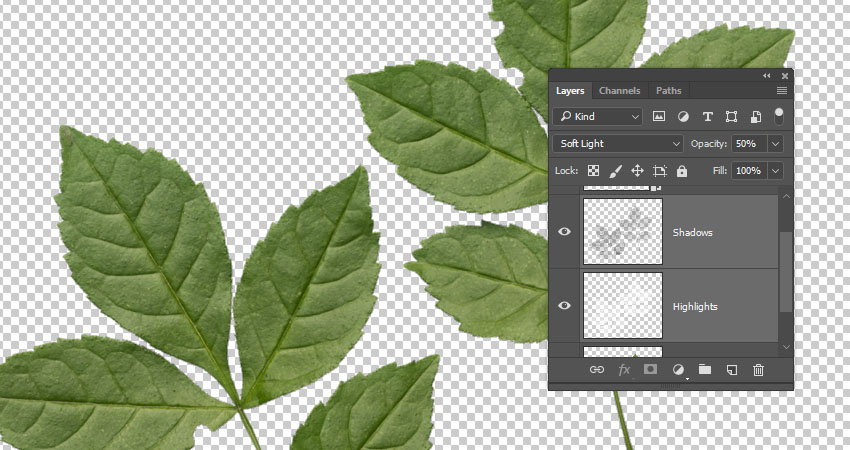Close the Layers panel
The height and width of the screenshot is (450, 850).
(784, 76)
